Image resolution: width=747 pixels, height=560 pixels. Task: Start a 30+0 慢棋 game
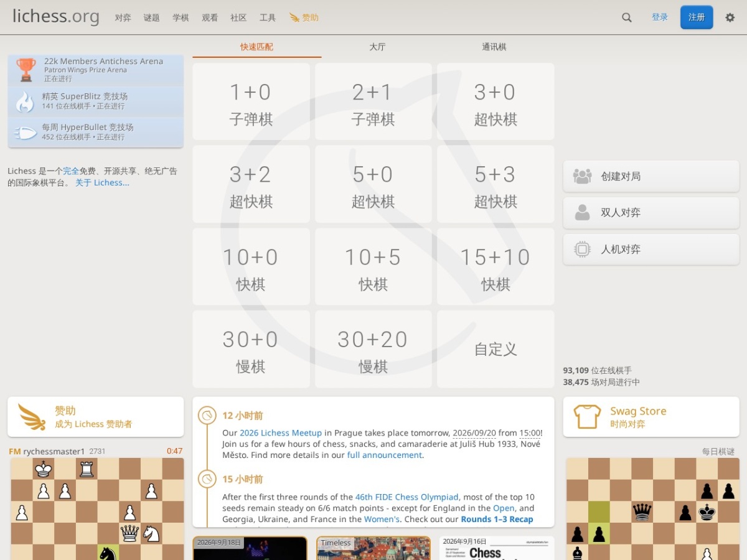point(251,349)
